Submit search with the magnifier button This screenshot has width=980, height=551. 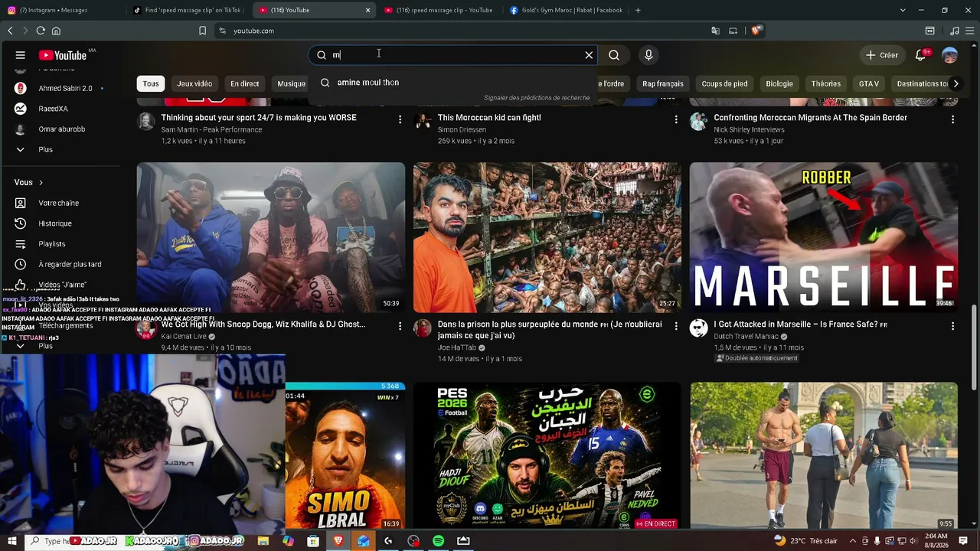tap(614, 55)
